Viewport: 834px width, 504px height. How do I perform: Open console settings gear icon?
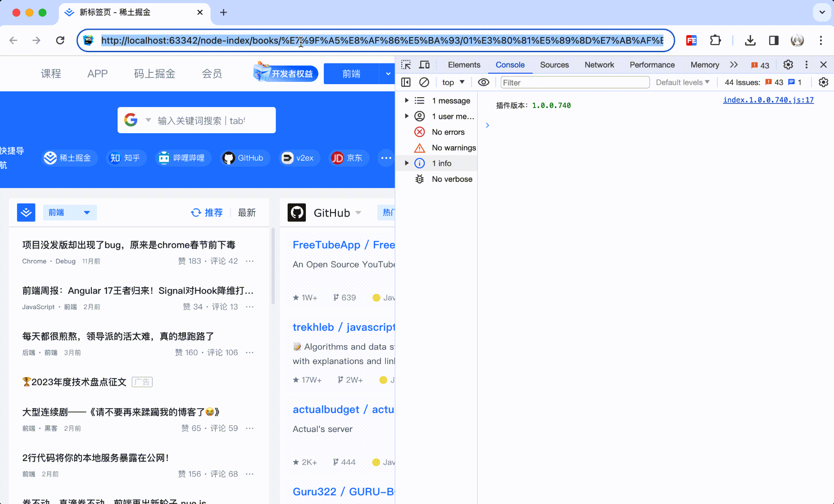(824, 82)
